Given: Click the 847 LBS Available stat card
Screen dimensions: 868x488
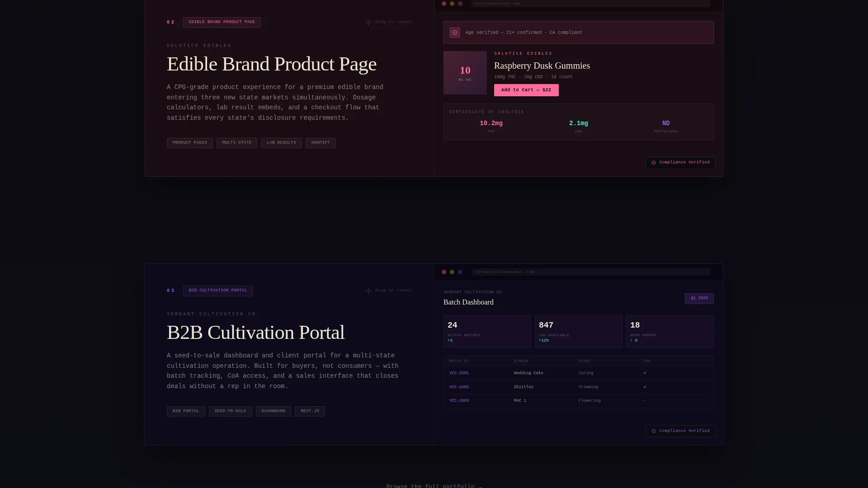Looking at the screenshot, I should 579,332.
